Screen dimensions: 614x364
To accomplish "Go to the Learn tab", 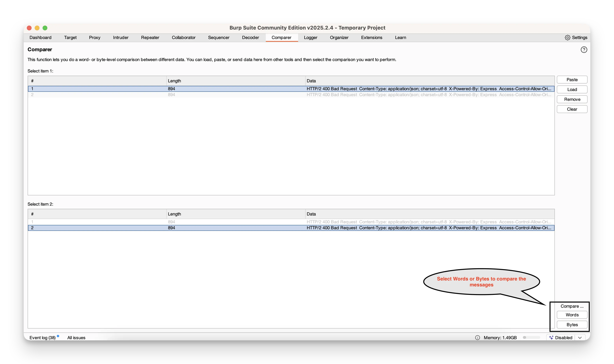I will coord(400,38).
